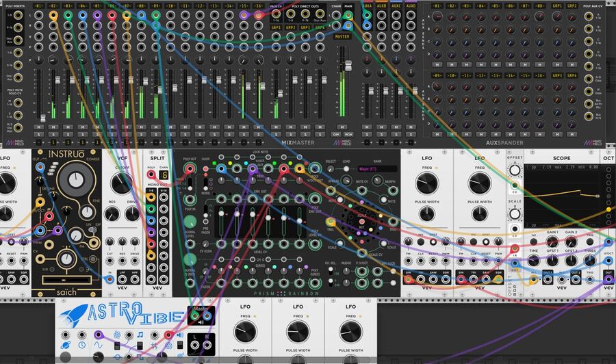Mute AUXA return channel
Viewport: 616px width, 364px height.
point(367,127)
